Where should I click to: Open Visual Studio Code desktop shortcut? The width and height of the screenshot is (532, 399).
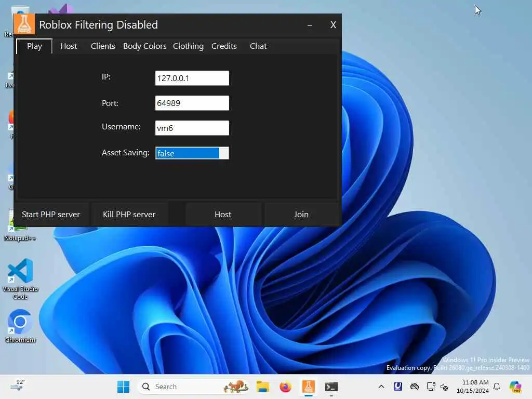(20, 279)
